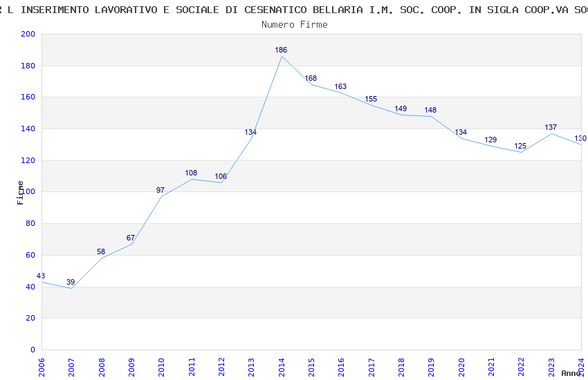This screenshot has width=588, height=380.
Task: Click the first data label 43
Action: coord(41,276)
